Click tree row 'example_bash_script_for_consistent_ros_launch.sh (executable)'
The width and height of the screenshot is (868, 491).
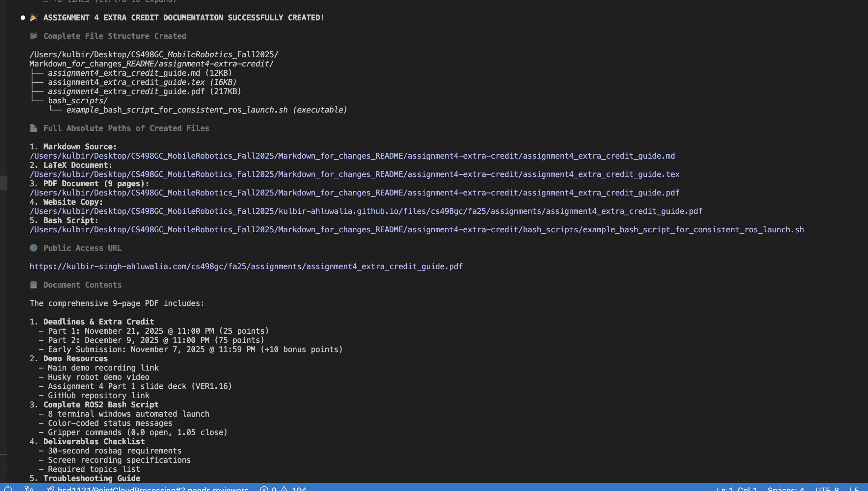[206, 110]
